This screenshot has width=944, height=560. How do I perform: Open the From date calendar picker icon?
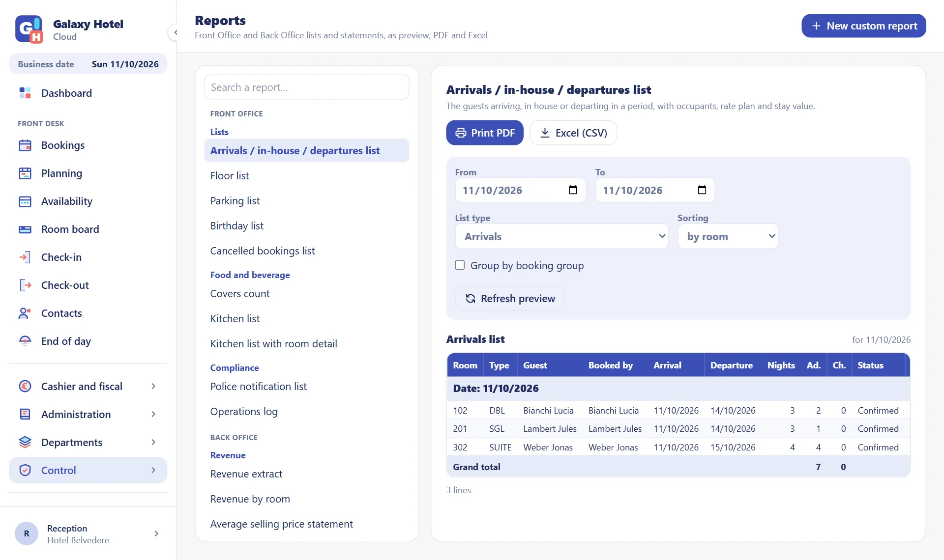pyautogui.click(x=573, y=190)
